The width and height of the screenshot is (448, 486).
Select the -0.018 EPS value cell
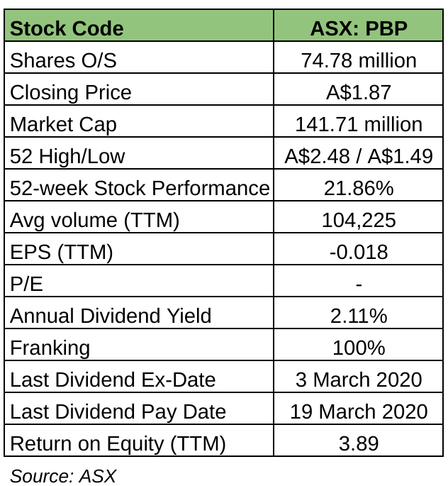(358, 252)
